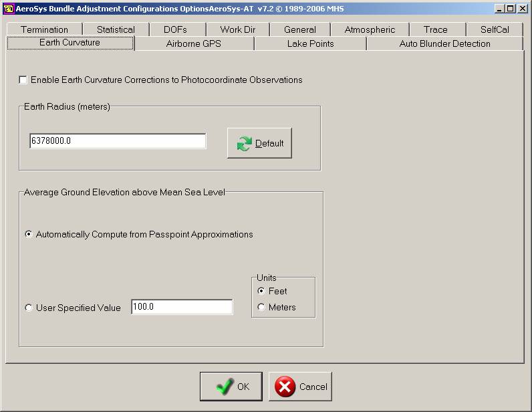Choose the User Specified Value option
This screenshot has height=412, width=532.
[29, 308]
